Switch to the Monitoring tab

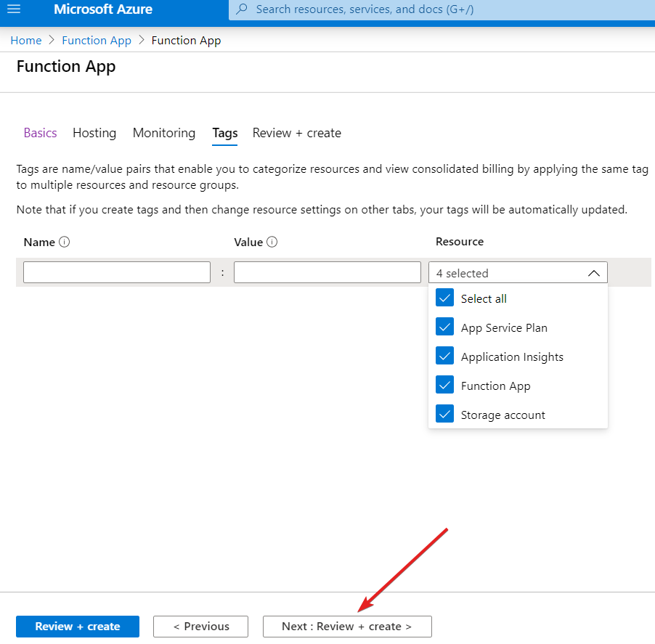tap(164, 133)
